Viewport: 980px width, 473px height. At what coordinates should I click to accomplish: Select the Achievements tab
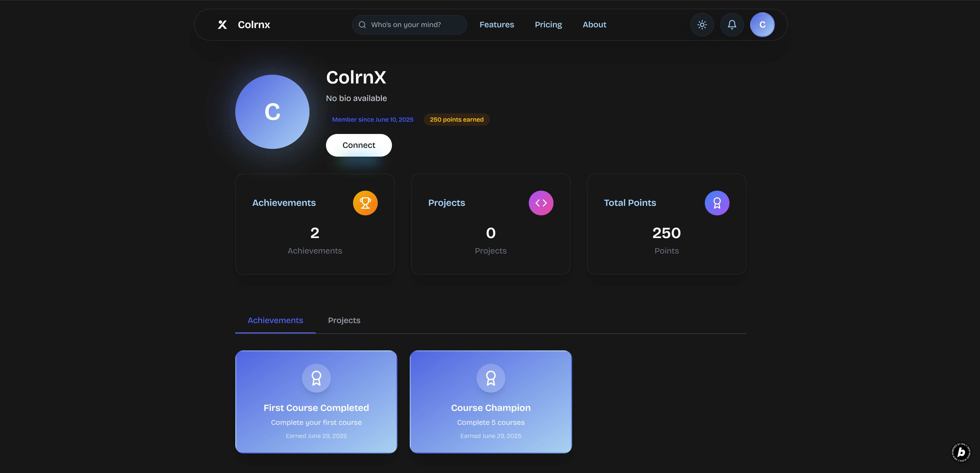(275, 320)
